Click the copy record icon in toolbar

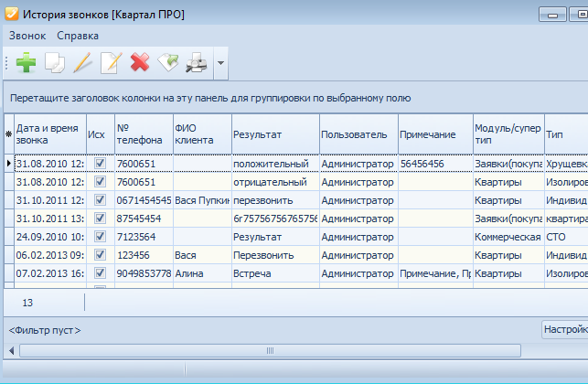(55, 63)
